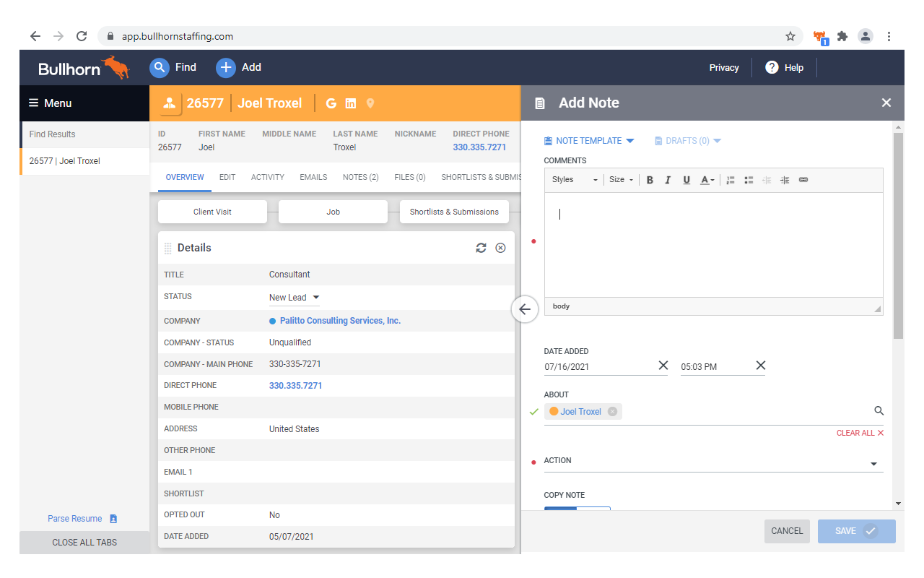Click the Add plus button
This screenshot has width=924, height=578.
click(226, 67)
